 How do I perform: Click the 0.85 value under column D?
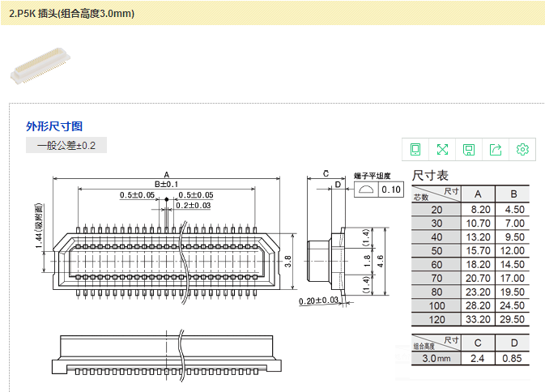click(513, 358)
